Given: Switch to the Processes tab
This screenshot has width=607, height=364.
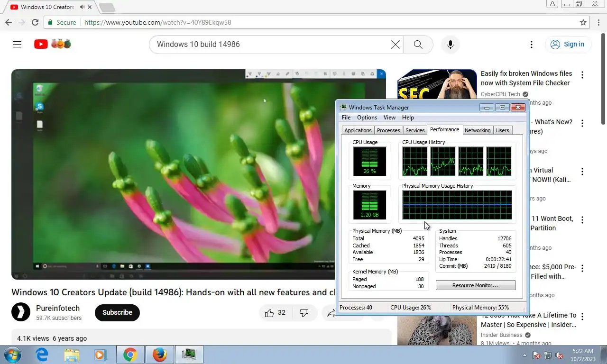Looking at the screenshot, I should point(388,130).
